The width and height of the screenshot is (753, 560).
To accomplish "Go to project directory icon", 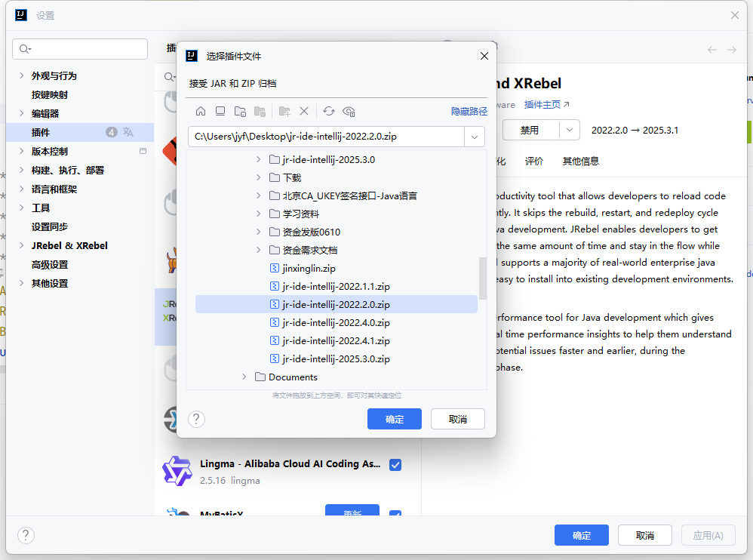I will [240, 112].
